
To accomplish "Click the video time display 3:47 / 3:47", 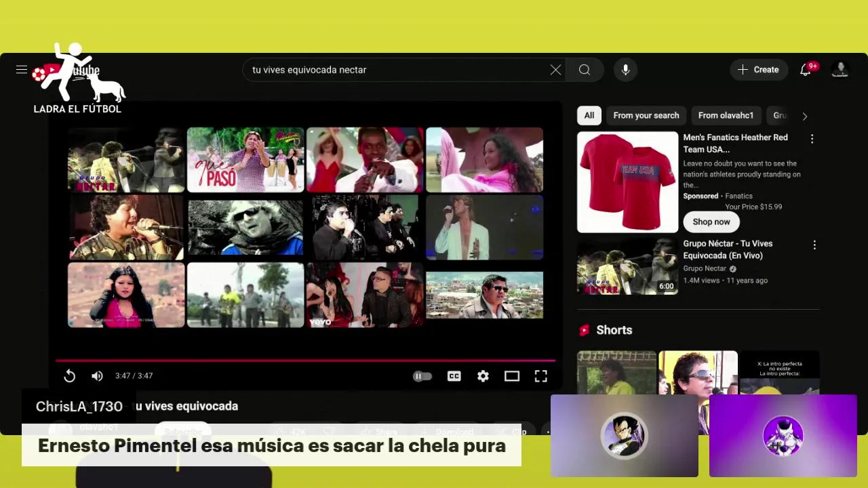I will tap(134, 376).
